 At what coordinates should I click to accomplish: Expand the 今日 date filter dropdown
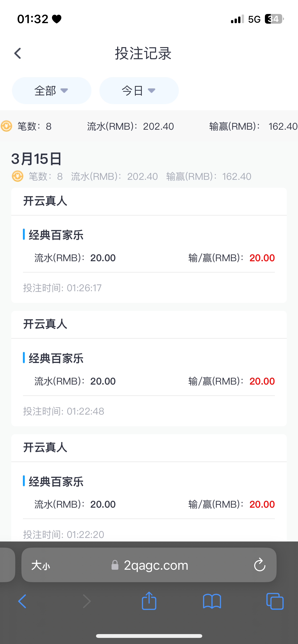point(139,91)
